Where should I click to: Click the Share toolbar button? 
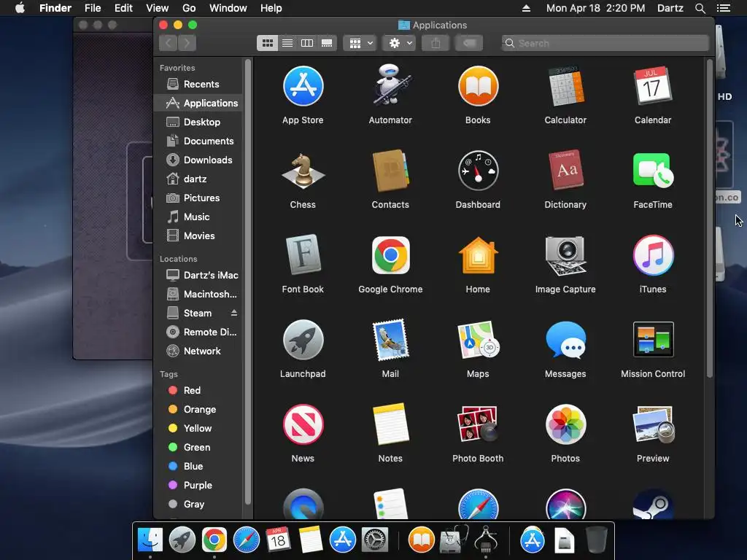point(436,43)
